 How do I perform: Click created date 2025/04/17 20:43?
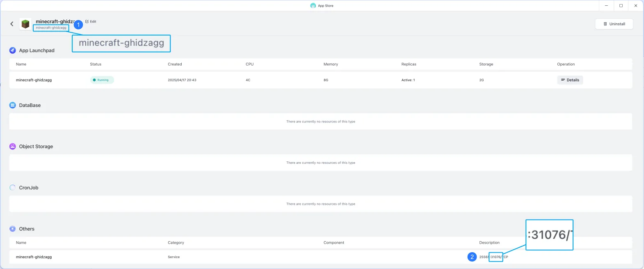[182, 80]
